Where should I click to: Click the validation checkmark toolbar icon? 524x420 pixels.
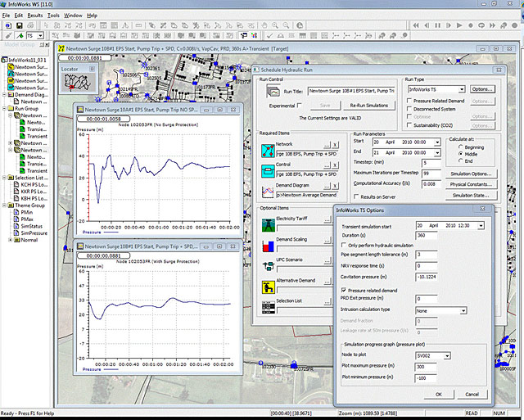(269, 35)
